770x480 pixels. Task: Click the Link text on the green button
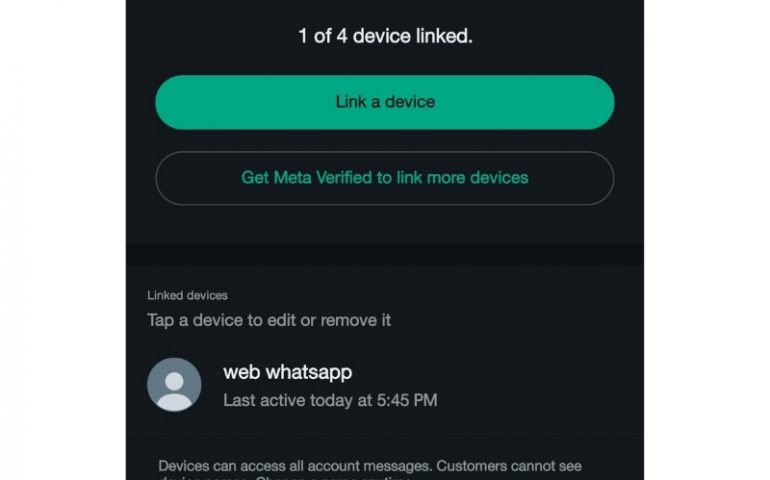351,102
